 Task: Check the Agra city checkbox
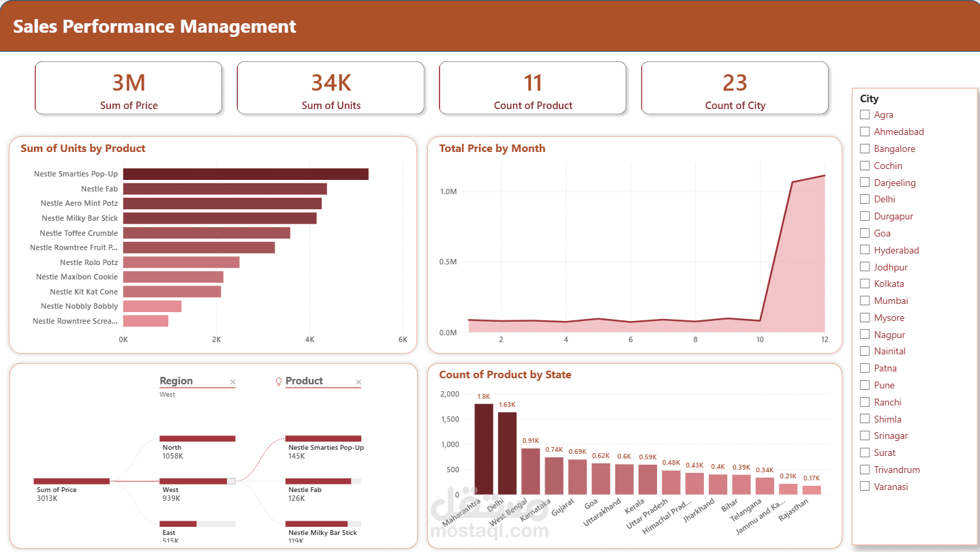point(865,114)
